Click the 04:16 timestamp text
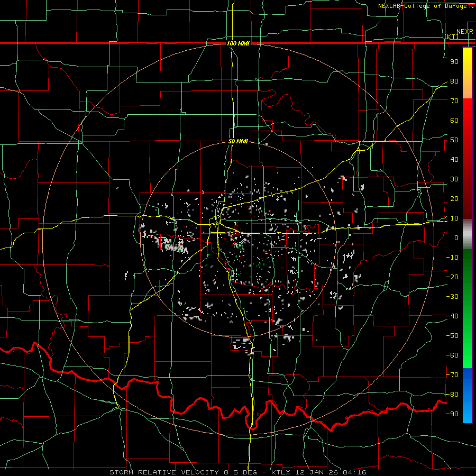This screenshot has width=476, height=476. coord(355,472)
